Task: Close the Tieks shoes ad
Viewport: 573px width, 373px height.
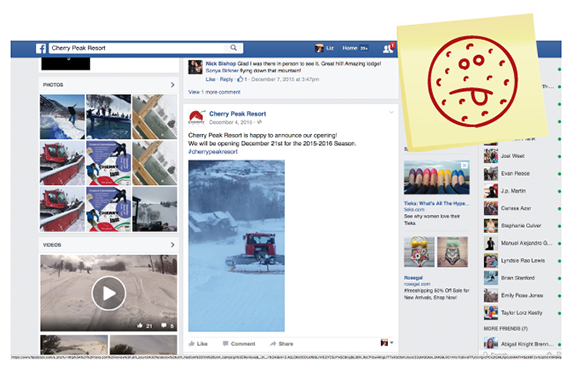Action: pos(464,165)
